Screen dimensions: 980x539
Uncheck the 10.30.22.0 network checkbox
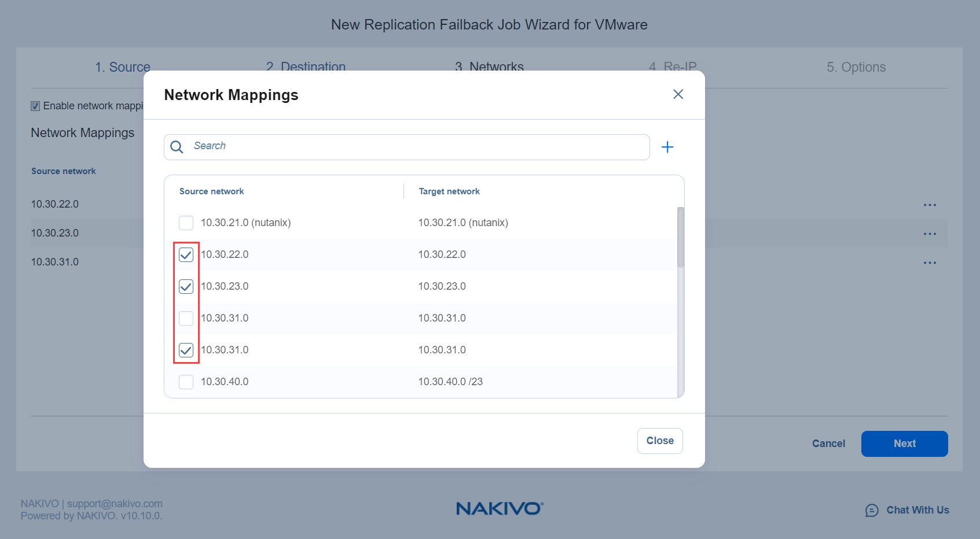pyautogui.click(x=186, y=254)
